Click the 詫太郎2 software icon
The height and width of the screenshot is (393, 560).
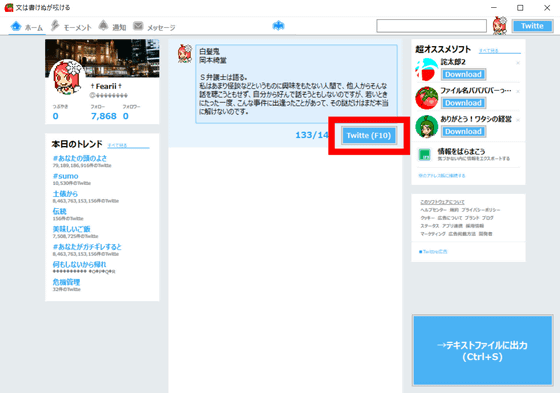coord(426,69)
